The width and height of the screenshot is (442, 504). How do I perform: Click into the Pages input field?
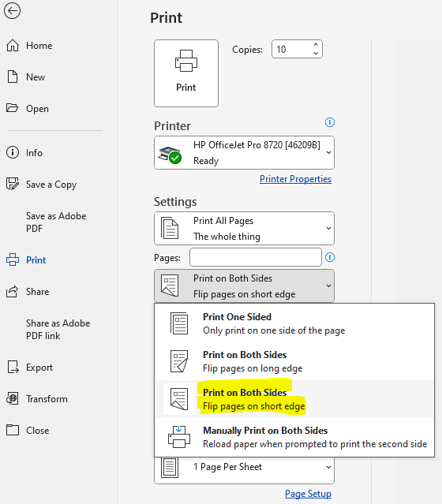pos(256,257)
